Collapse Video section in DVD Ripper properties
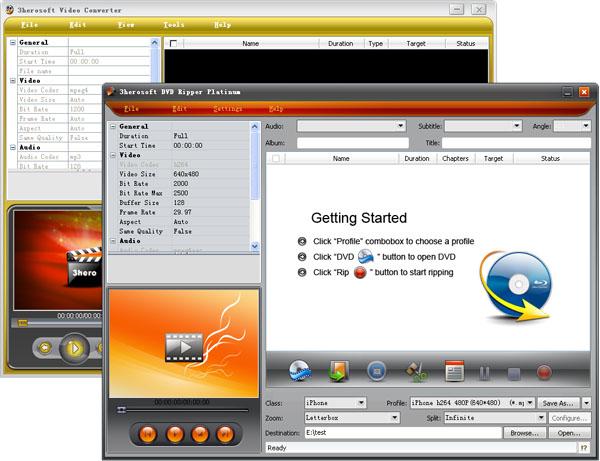Image resolution: width=600 pixels, height=461 pixels. (x=113, y=155)
